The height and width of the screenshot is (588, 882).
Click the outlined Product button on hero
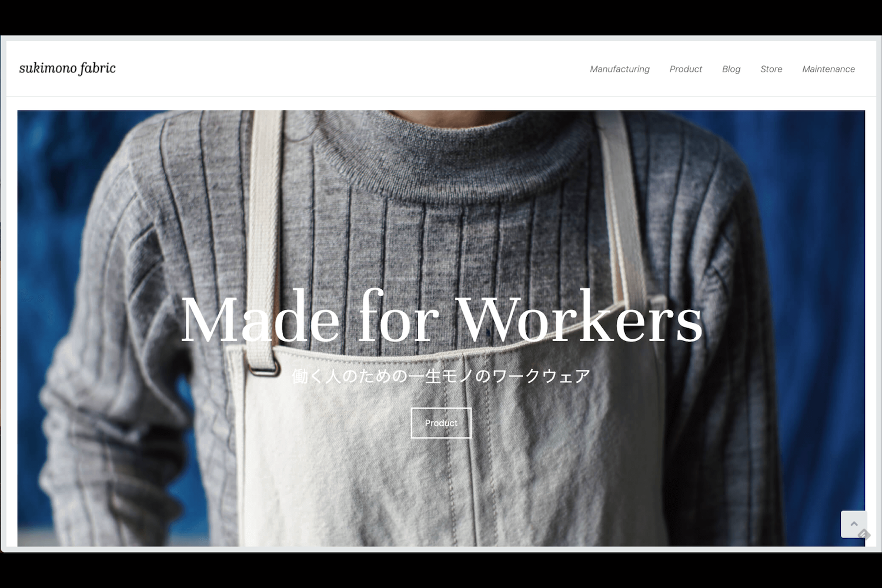coord(441,423)
